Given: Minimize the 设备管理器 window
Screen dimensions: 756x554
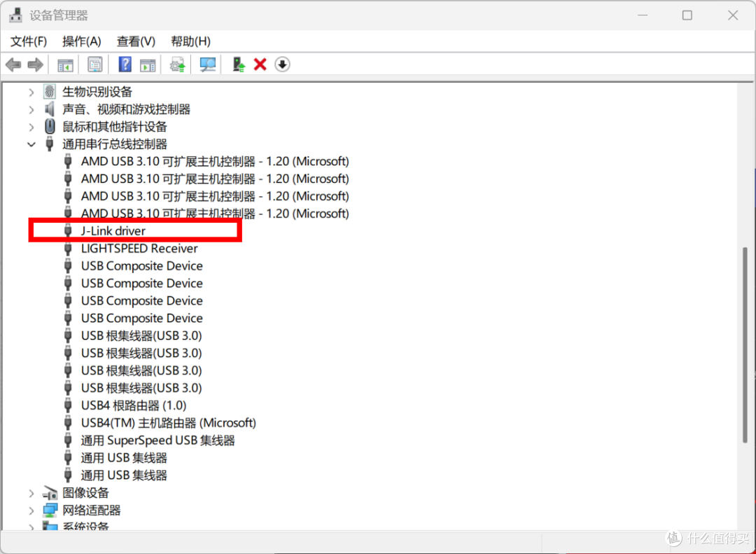Looking at the screenshot, I should (x=642, y=15).
